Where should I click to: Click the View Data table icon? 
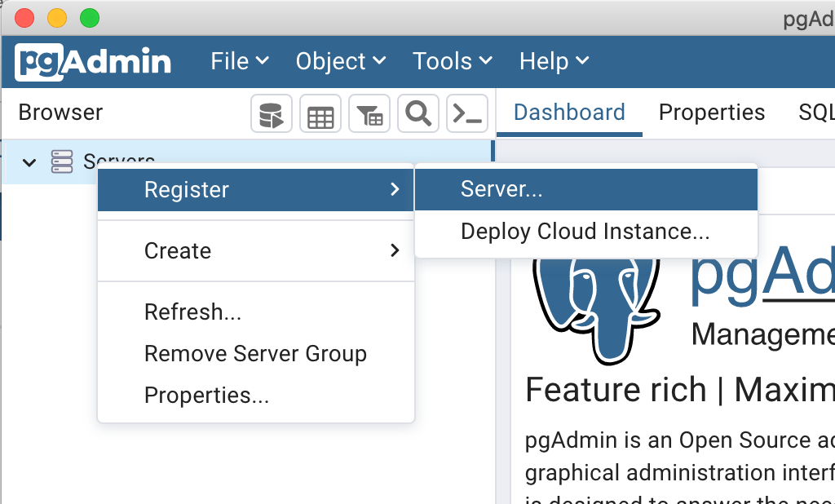point(320,114)
